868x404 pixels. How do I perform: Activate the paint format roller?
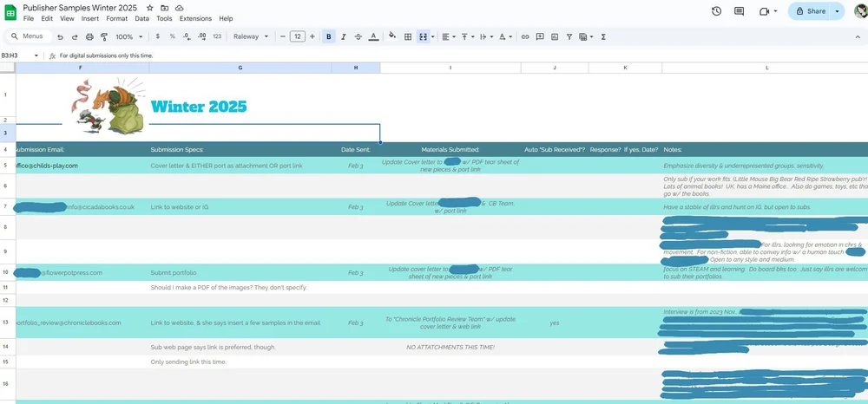click(104, 37)
